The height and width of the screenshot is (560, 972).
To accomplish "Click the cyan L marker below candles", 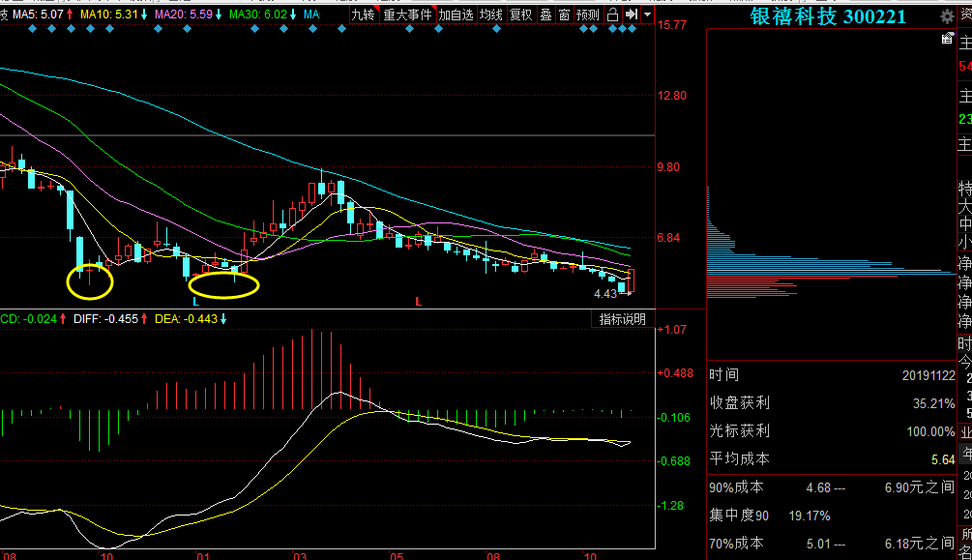I will [x=196, y=302].
